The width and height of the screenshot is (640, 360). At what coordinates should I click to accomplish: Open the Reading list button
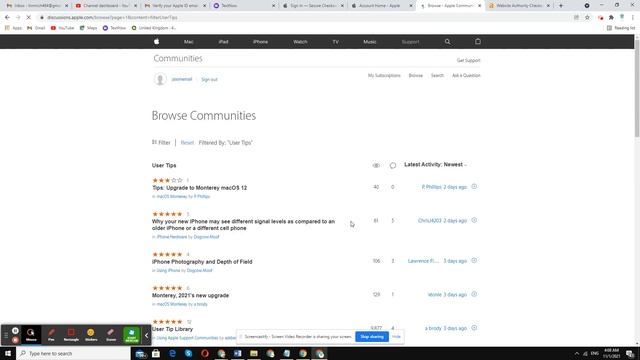coord(621,28)
